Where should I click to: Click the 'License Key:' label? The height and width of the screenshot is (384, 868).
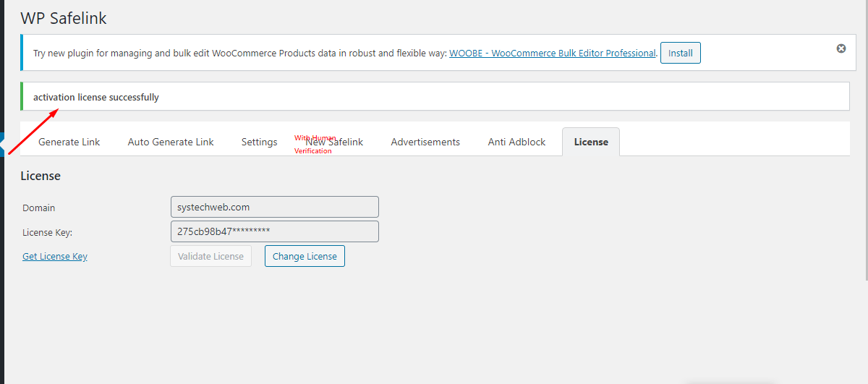(x=48, y=232)
